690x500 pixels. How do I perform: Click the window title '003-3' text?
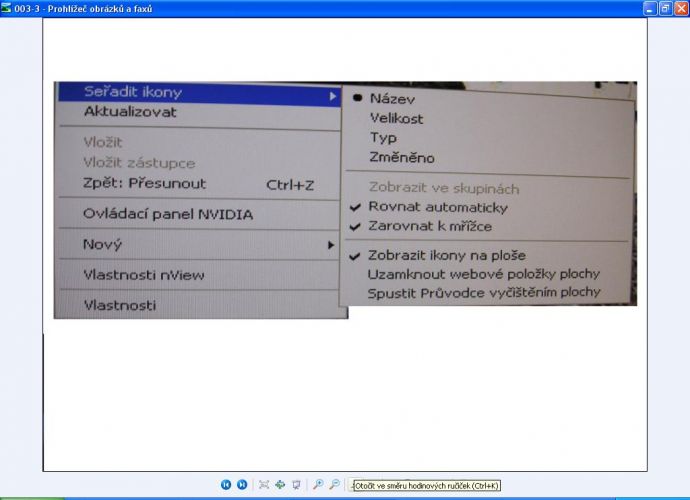click(27, 8)
